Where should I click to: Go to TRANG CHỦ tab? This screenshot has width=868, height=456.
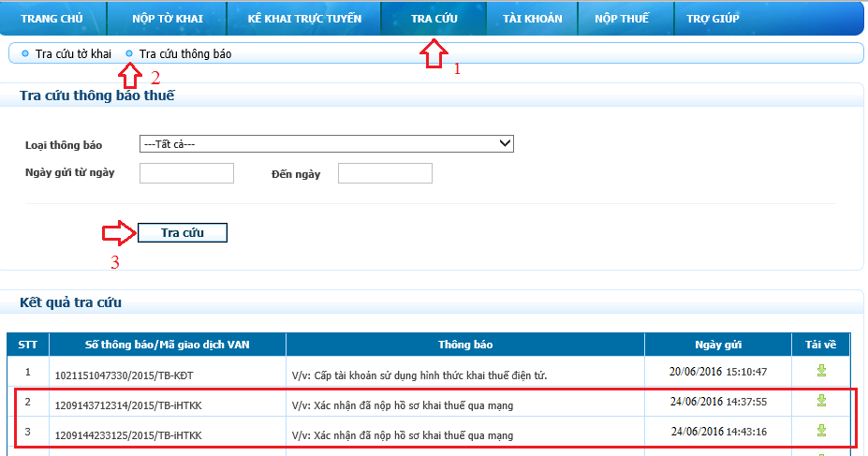click(x=52, y=18)
